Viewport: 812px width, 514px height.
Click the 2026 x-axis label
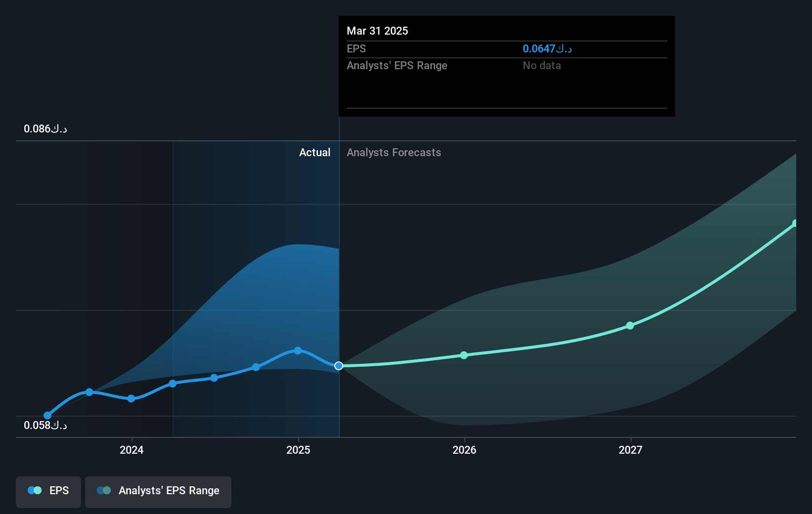[464, 450]
